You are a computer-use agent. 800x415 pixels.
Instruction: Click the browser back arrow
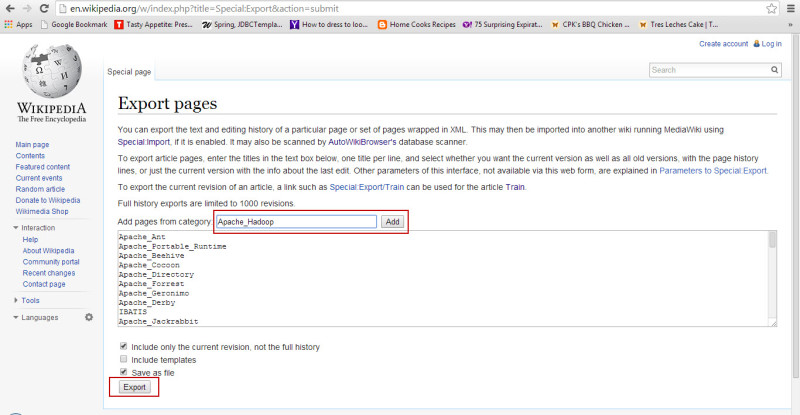[10, 8]
